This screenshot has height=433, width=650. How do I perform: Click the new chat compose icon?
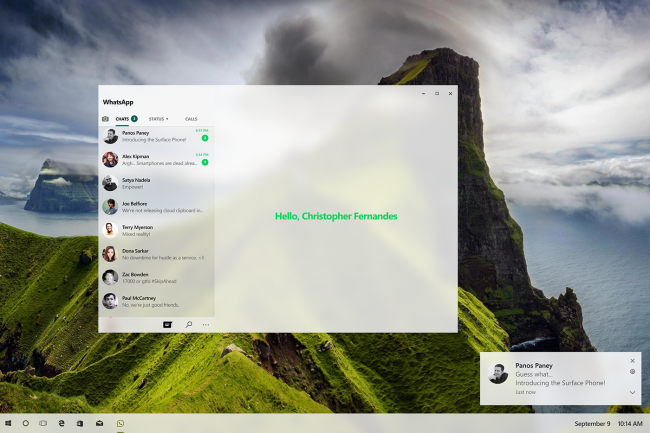[167, 324]
